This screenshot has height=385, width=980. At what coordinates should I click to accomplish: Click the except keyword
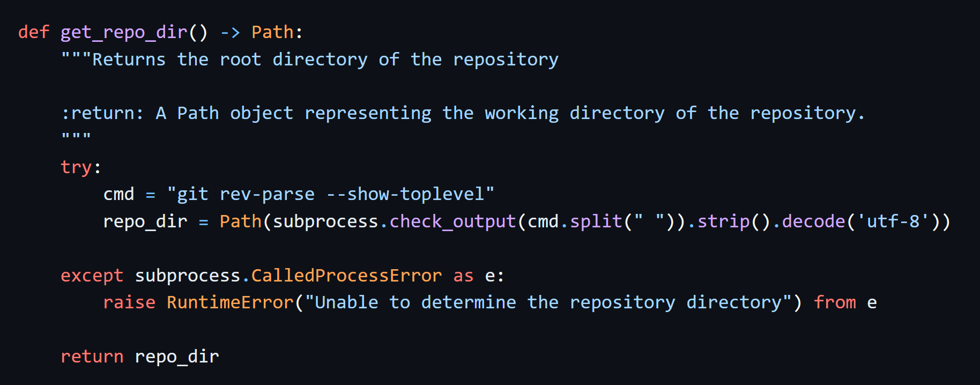(92, 276)
